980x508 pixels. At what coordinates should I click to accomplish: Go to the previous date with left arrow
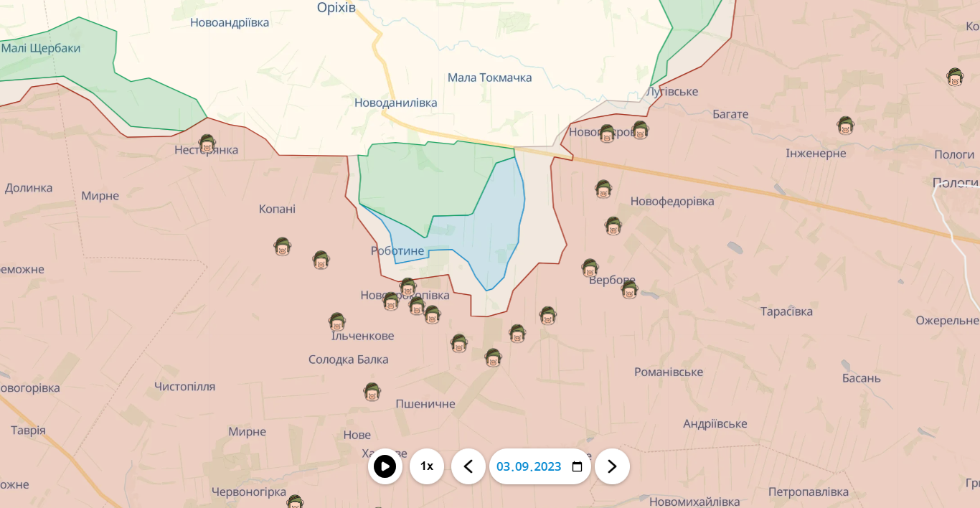point(468,466)
